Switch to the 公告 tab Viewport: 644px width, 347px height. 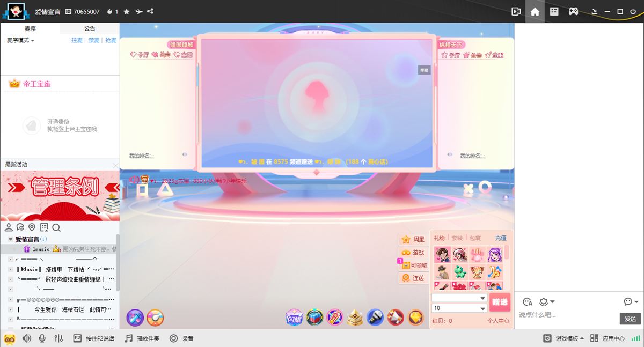tap(90, 29)
